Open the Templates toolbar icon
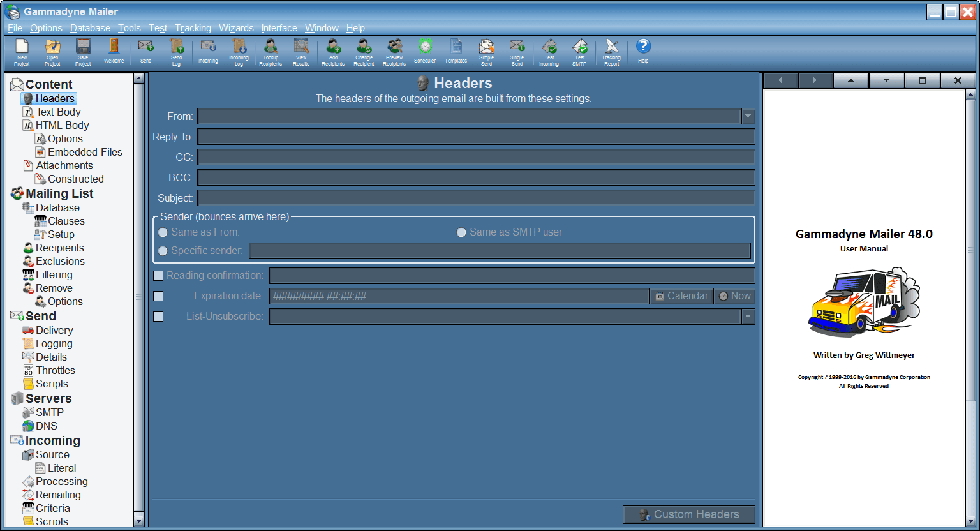 click(456, 52)
